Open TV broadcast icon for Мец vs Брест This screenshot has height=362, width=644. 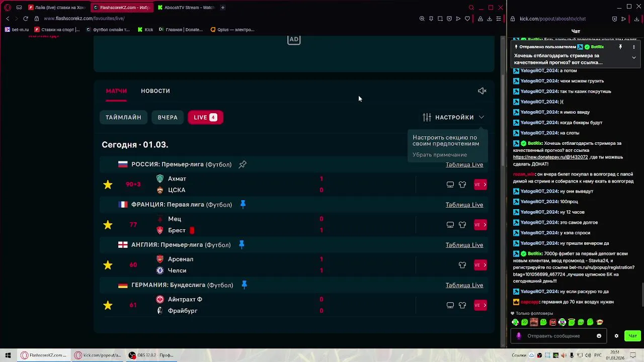point(450,225)
